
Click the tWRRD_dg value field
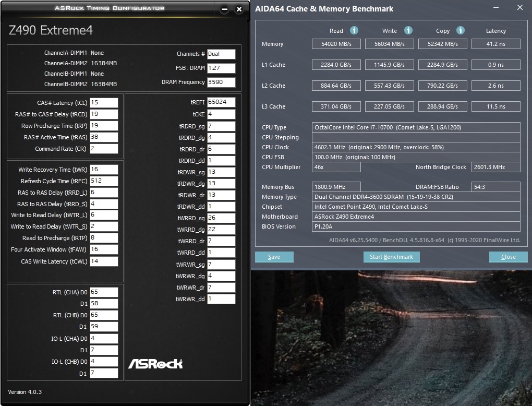click(221, 230)
